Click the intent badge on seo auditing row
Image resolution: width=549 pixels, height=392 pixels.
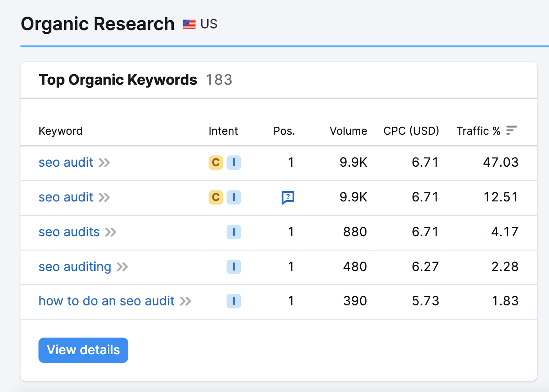click(234, 267)
